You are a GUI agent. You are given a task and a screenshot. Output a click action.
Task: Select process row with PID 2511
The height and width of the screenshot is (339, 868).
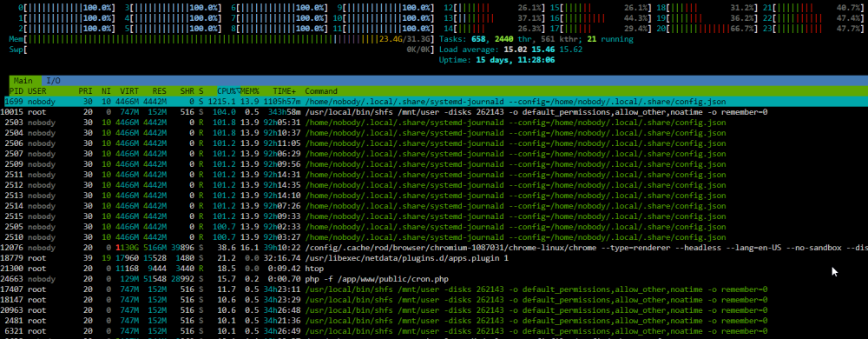click(x=434, y=174)
